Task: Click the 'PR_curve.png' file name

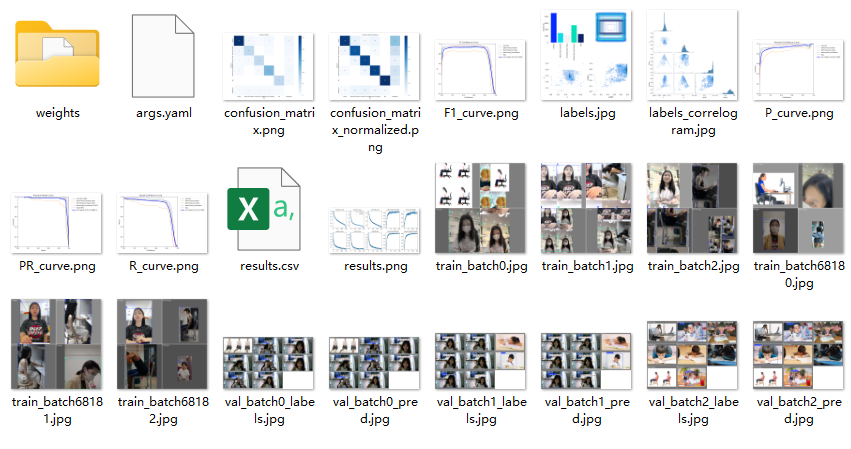Action: tap(57, 266)
